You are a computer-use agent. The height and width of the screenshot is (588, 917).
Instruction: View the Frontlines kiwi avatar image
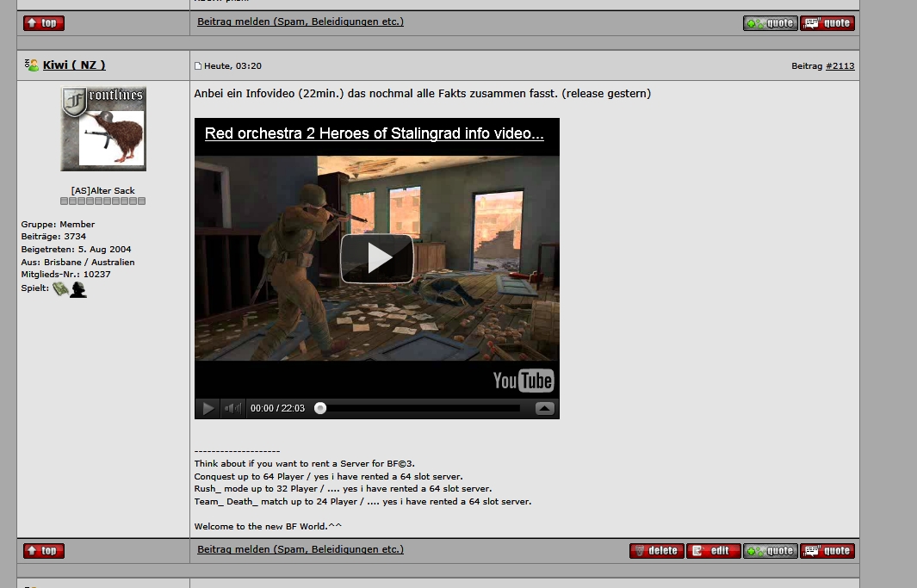click(x=103, y=128)
